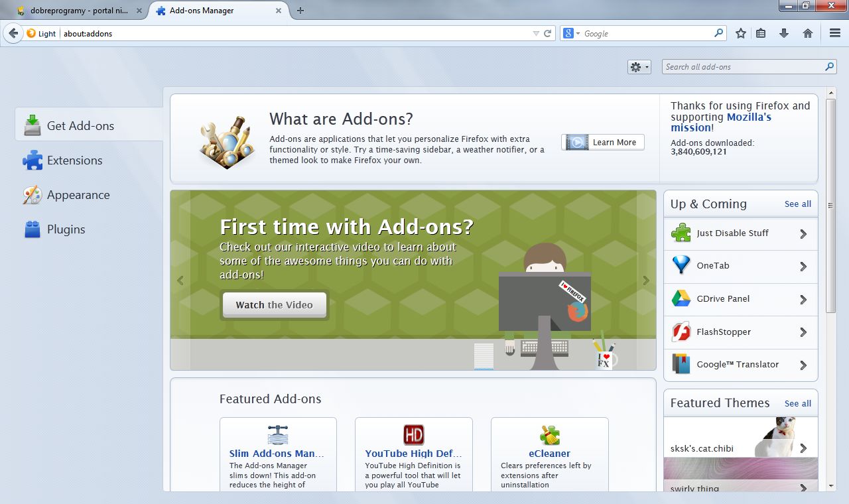
Task: Open the gear tools dropdown for add-ons
Action: tap(639, 66)
